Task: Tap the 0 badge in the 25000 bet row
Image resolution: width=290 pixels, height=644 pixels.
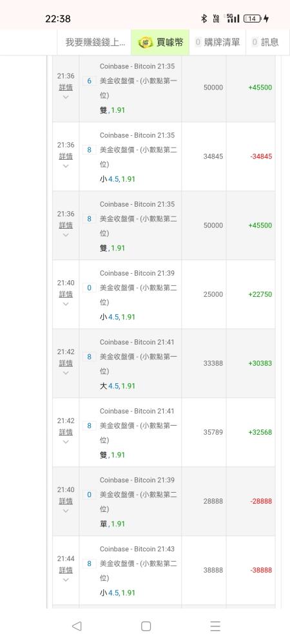Action: pyautogui.click(x=89, y=288)
